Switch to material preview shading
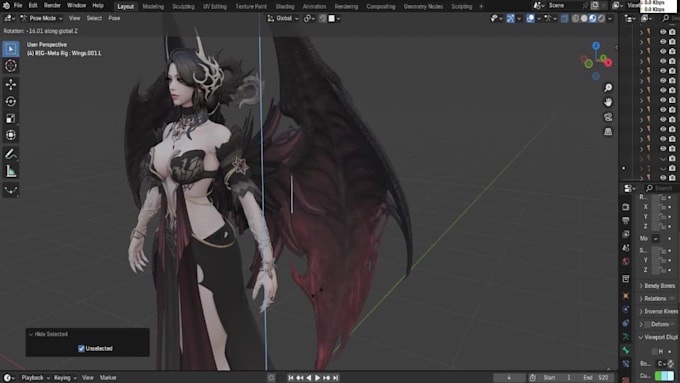Viewport: 680px width, 383px height. 593,18
